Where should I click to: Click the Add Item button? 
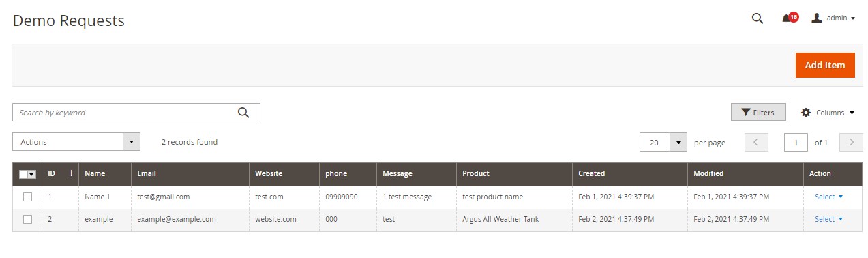pos(825,65)
